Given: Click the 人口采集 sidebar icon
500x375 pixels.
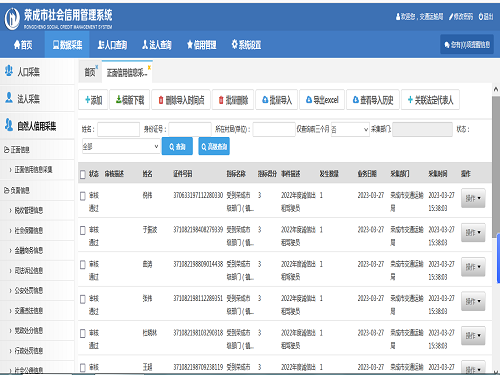Looking at the screenshot, I should (x=9, y=71).
